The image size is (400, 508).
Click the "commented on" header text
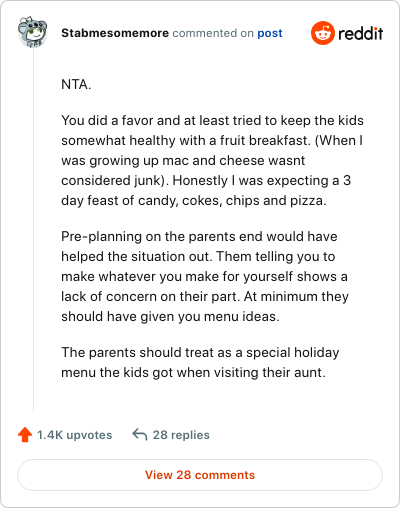click(x=213, y=33)
